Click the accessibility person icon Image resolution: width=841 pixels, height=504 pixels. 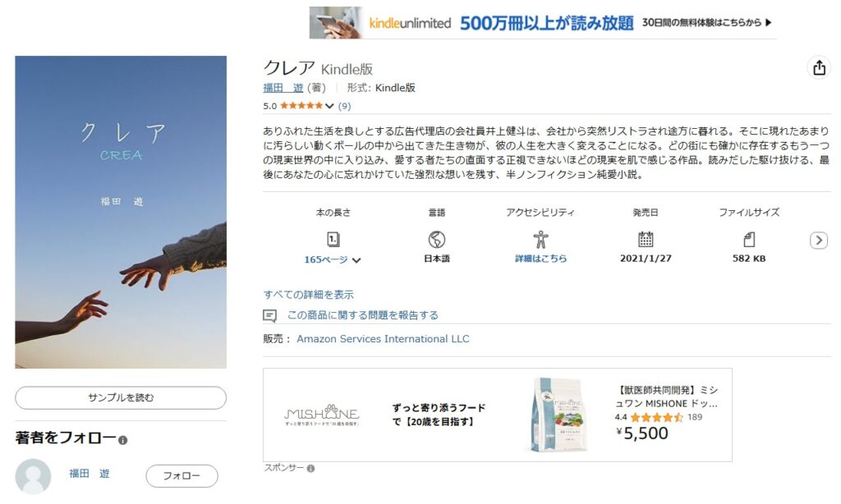540,239
